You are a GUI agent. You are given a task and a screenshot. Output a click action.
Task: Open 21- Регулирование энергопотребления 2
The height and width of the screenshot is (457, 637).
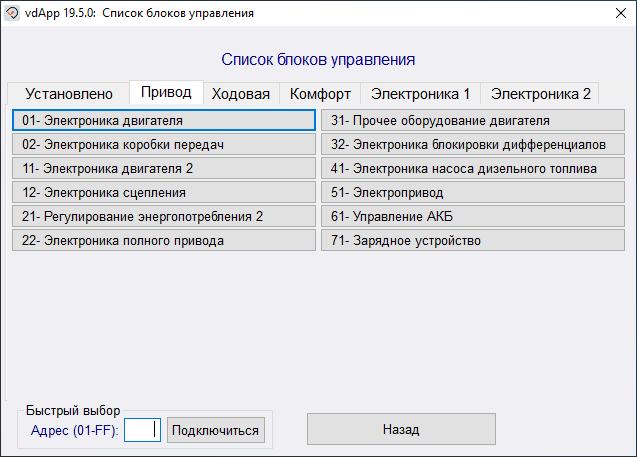coord(164,216)
